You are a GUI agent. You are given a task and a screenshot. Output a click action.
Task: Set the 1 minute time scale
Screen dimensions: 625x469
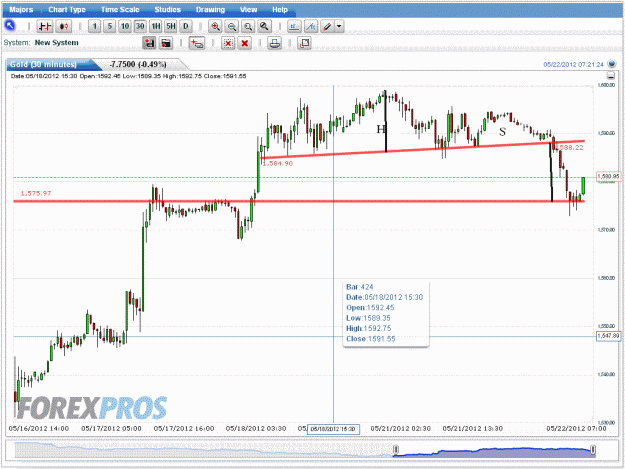(x=94, y=27)
